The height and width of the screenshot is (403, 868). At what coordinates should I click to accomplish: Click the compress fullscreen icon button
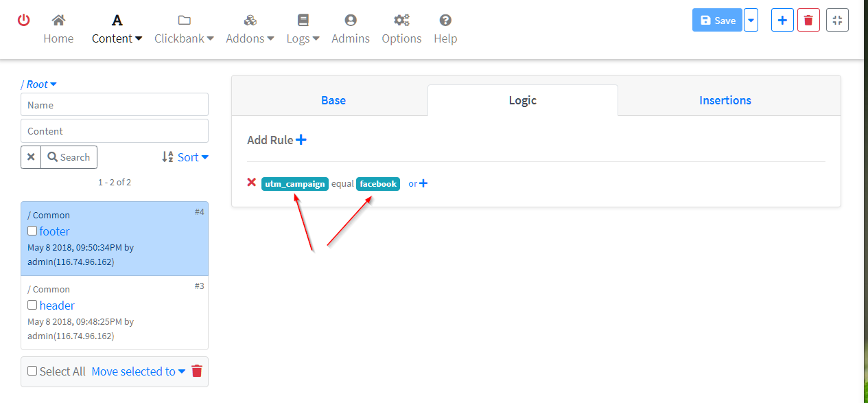pyautogui.click(x=837, y=21)
